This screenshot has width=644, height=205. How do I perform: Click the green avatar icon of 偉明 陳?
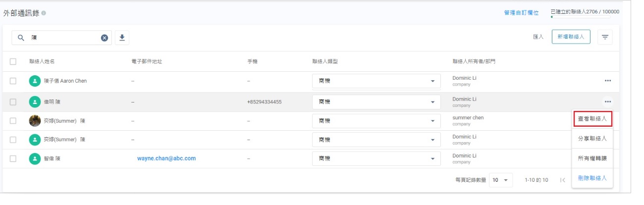point(35,102)
